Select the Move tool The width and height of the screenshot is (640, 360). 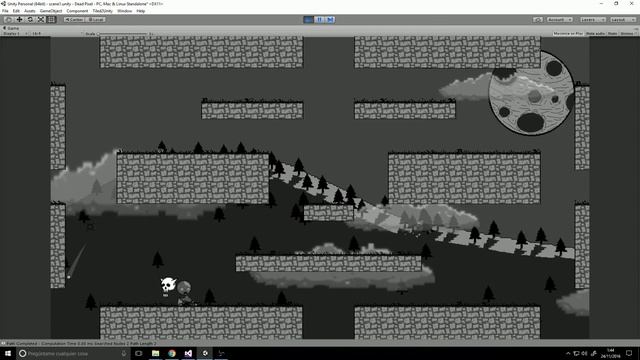click(x=19, y=20)
